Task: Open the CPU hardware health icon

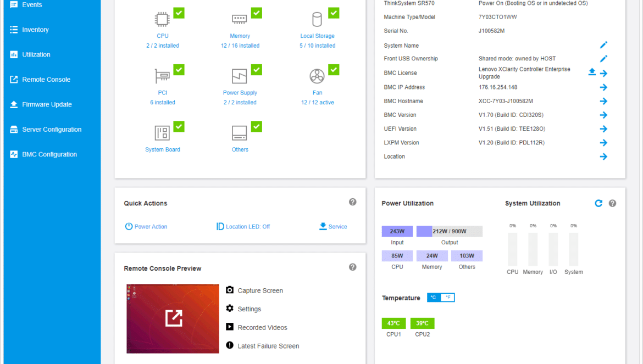Action: click(x=162, y=19)
